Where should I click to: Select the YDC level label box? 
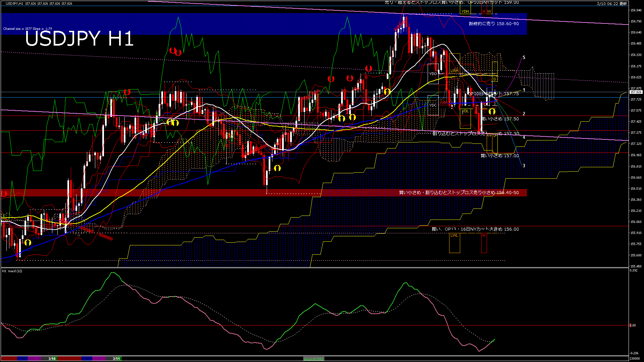pyautogui.click(x=433, y=105)
